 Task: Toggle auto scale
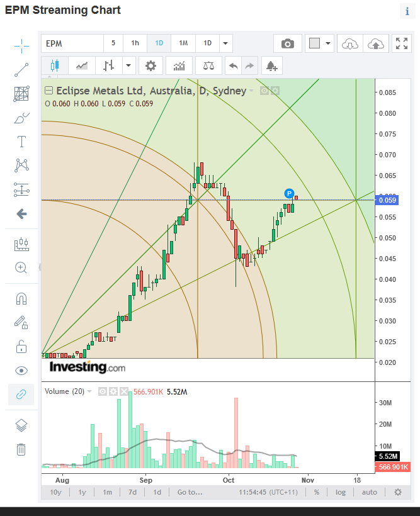(369, 492)
